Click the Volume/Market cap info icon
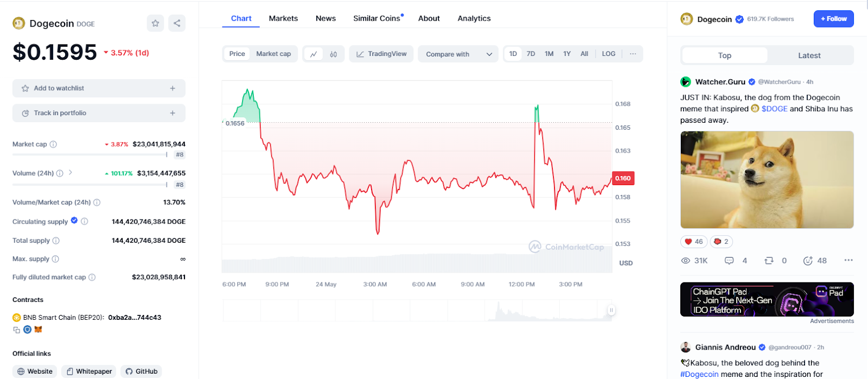 click(x=97, y=203)
